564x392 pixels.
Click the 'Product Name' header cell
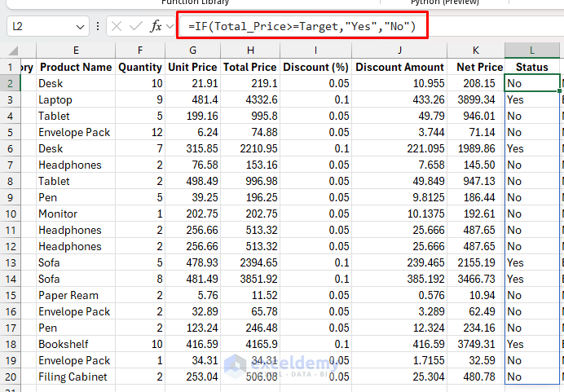76,68
